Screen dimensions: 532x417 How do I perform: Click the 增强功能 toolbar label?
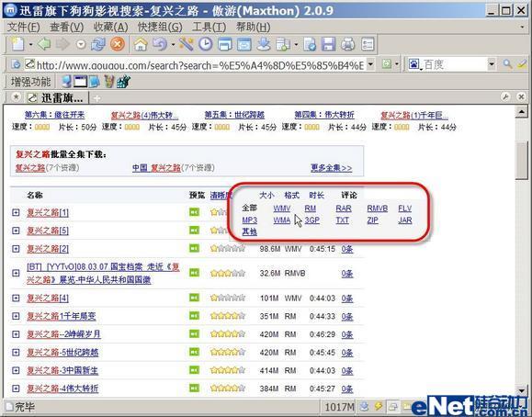click(x=31, y=82)
